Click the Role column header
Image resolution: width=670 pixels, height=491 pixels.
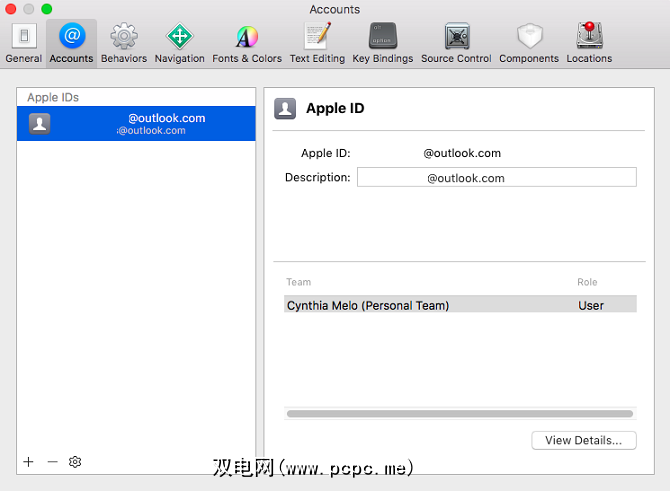click(x=587, y=282)
